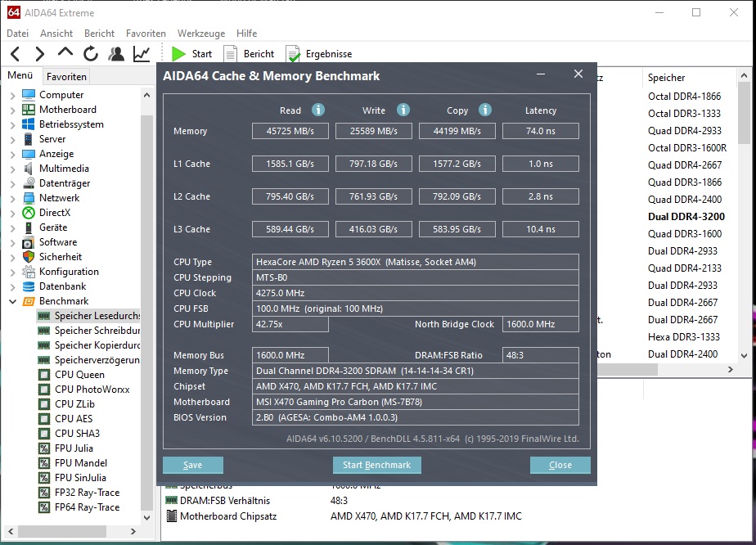Select the Octal DDR4-1866 result row
This screenshot has height=545, width=756.
click(x=684, y=97)
